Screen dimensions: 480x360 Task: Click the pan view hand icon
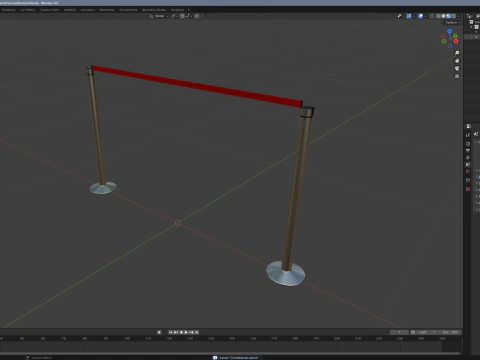(x=457, y=61)
